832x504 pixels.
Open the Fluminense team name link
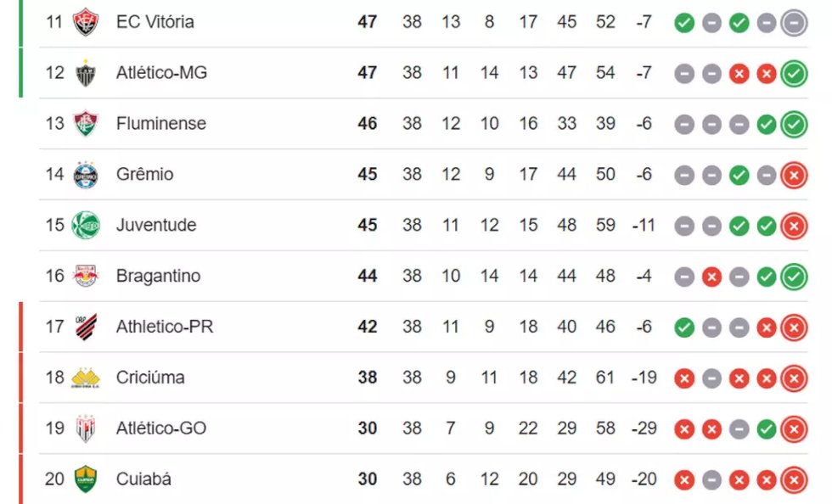pyautogui.click(x=160, y=124)
